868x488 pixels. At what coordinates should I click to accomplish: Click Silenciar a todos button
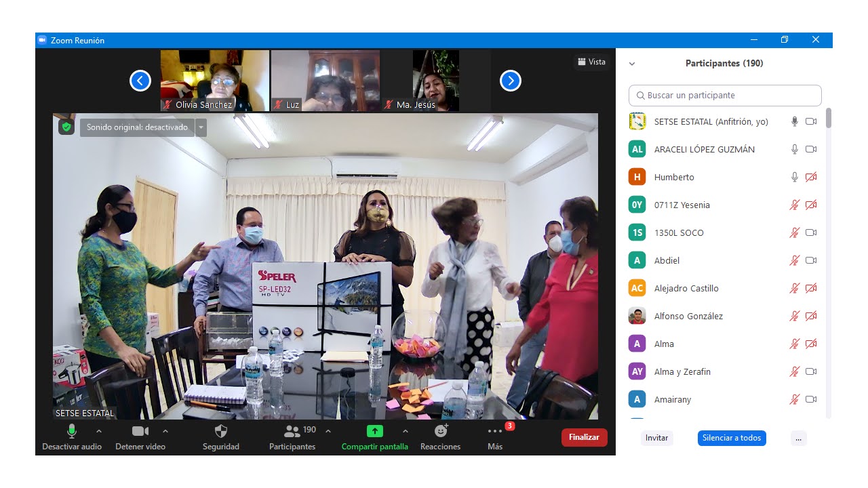click(x=732, y=438)
